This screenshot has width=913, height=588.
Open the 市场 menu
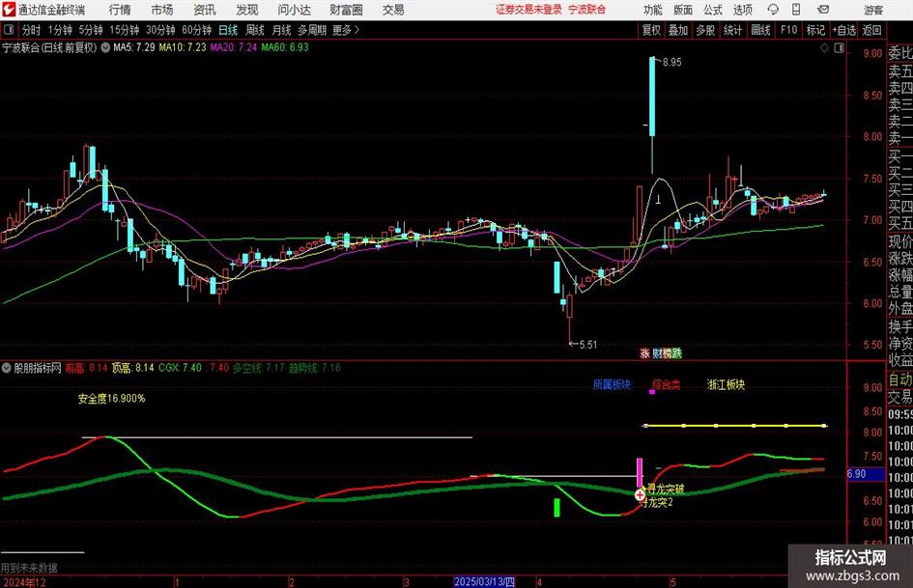pyautogui.click(x=162, y=10)
